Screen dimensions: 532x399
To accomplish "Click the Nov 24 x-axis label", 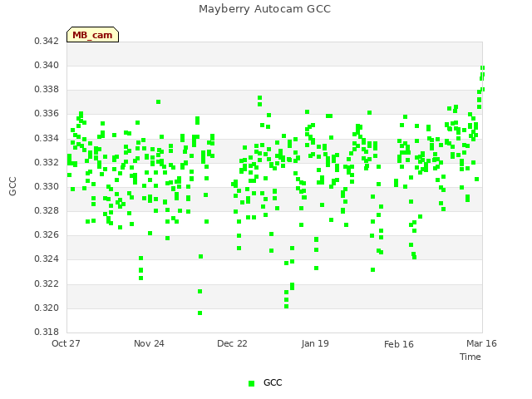I will click(x=149, y=343).
